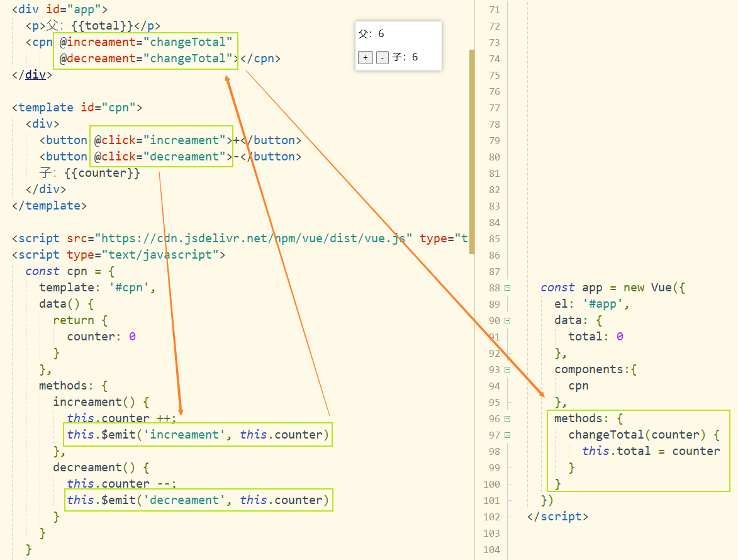Click 'this.counter --;' line
Screen dimensions: 738x560
[121, 483]
